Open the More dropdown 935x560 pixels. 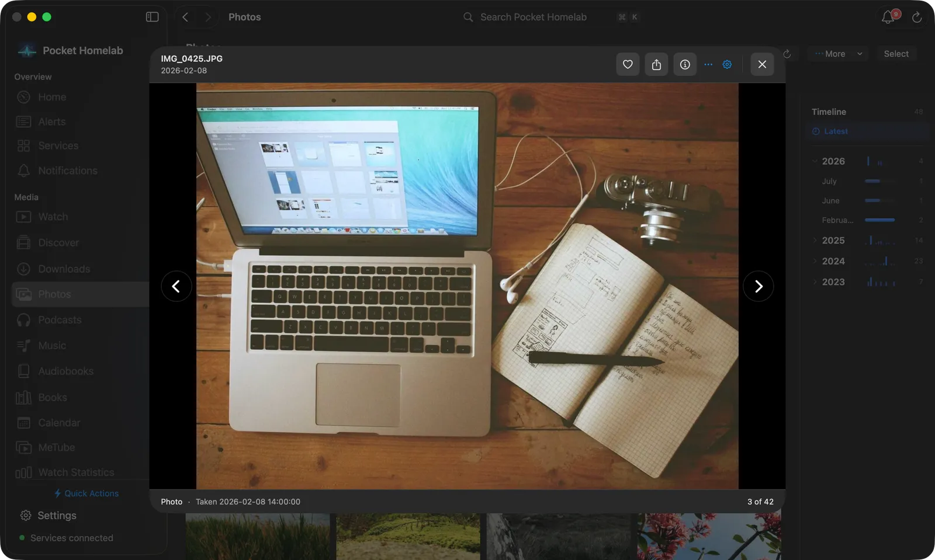point(838,54)
